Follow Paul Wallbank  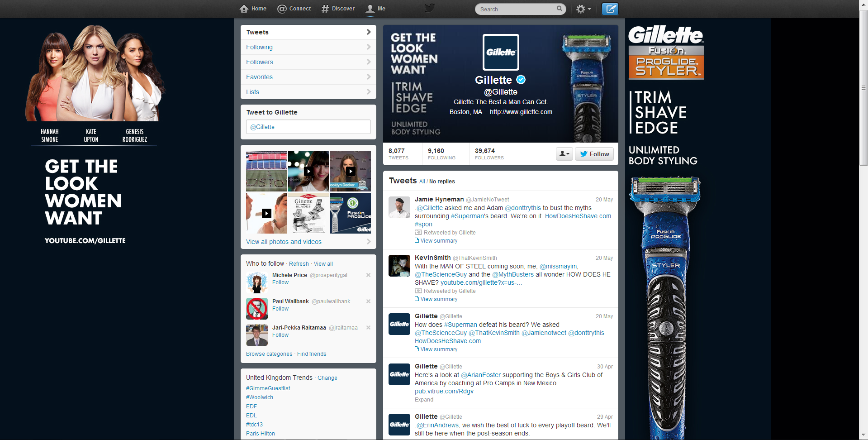point(280,309)
